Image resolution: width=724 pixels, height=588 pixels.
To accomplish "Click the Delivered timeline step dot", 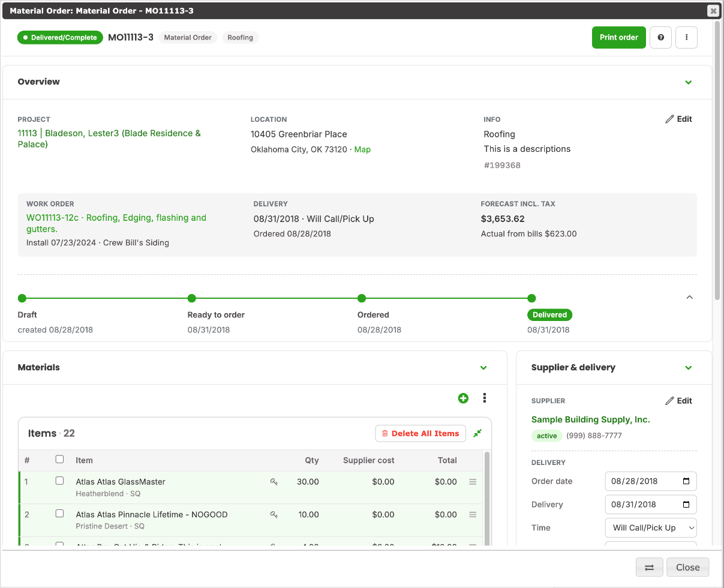I will [x=531, y=298].
